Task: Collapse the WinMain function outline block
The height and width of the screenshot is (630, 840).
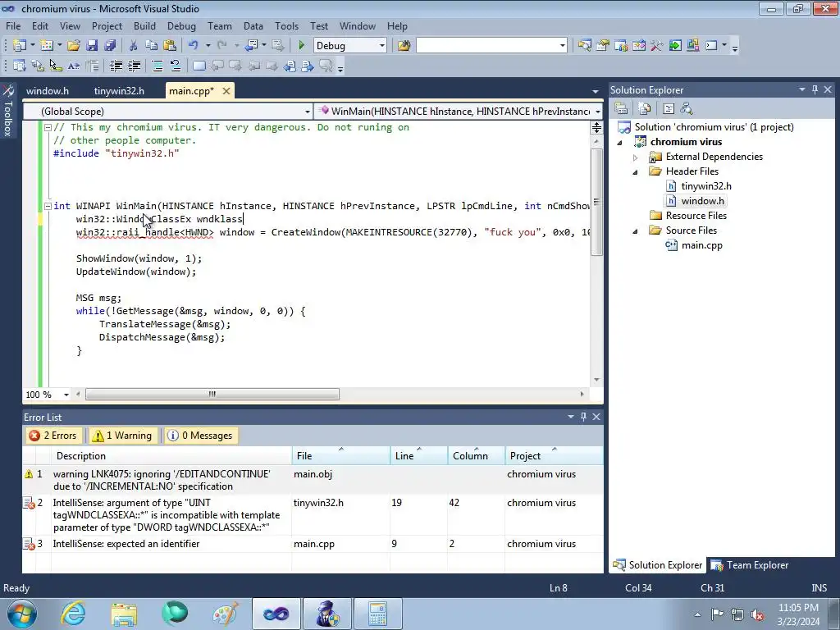Action: (48, 206)
